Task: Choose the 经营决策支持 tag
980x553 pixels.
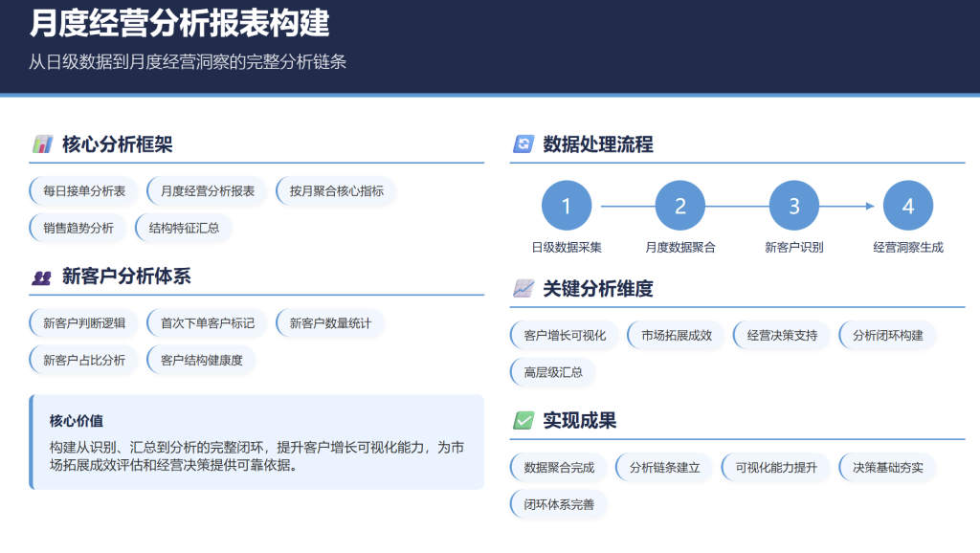Action: pos(782,336)
